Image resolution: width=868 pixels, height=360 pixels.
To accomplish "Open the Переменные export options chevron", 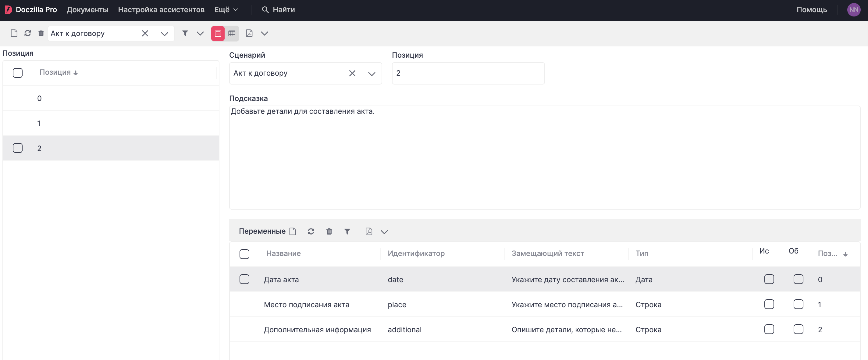I will [384, 232].
